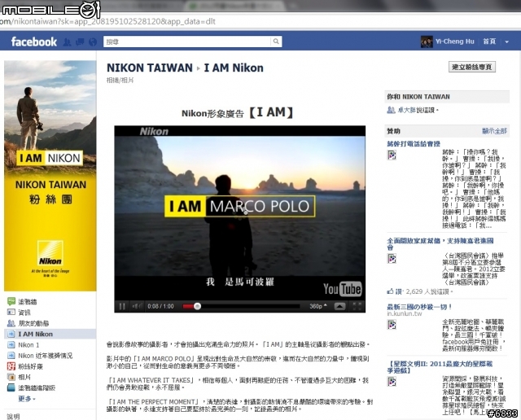Click the YouTube logo on video

[342, 289]
